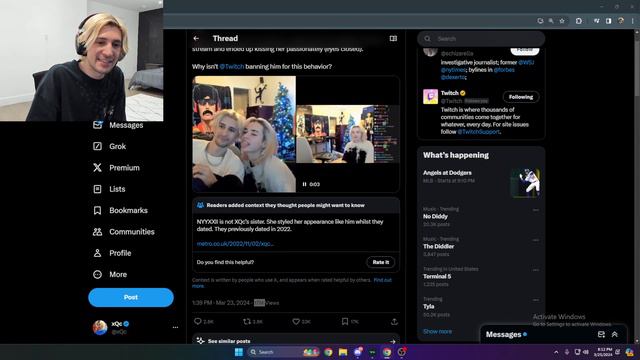Viewport: 640px width, 360px height.
Task: Pause the video in the tweet
Action: 304,184
